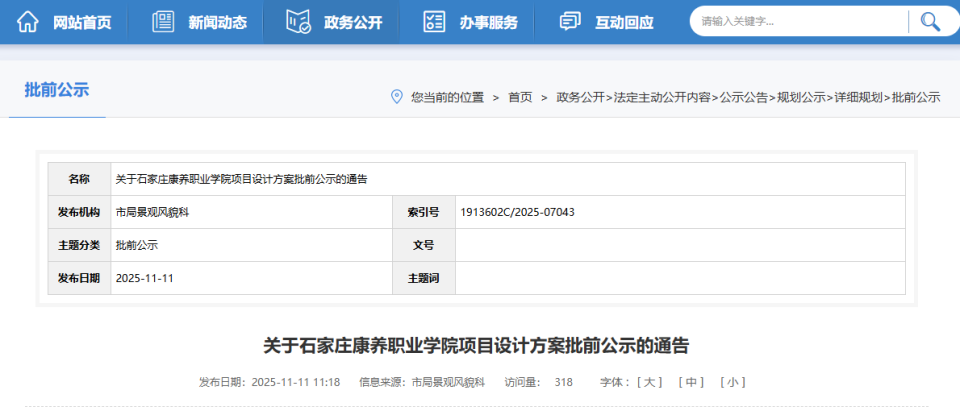
Task: Open 政务公开 menu item
Action: tap(353, 23)
